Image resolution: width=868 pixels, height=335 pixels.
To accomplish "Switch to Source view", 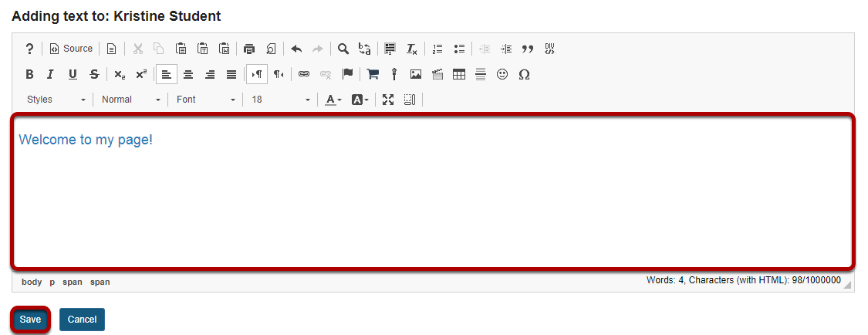I will [x=72, y=49].
